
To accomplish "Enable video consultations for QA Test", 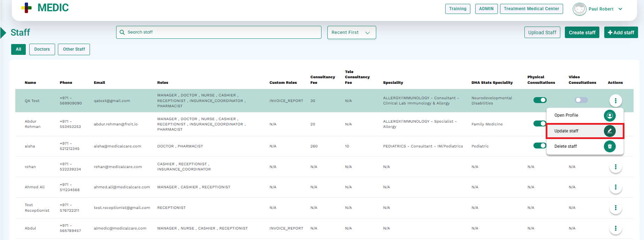I will (x=581, y=100).
